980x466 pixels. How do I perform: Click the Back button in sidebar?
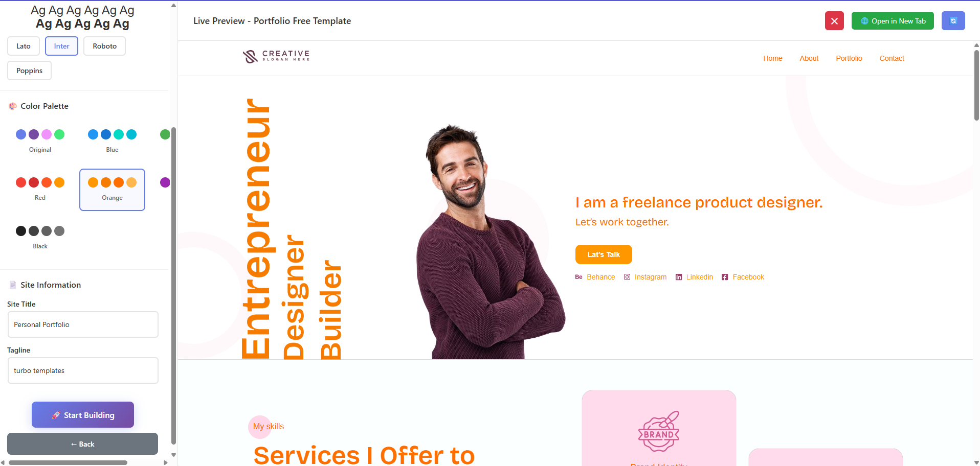[83, 444]
